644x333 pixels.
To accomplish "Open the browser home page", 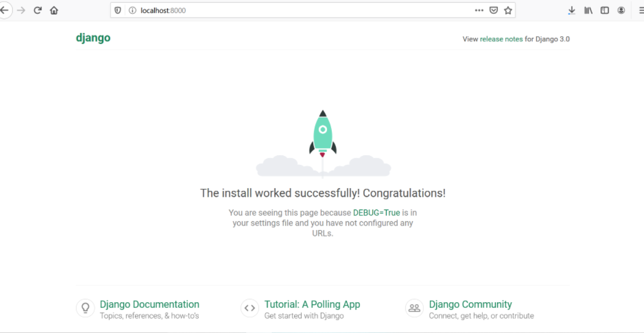I will [54, 10].
